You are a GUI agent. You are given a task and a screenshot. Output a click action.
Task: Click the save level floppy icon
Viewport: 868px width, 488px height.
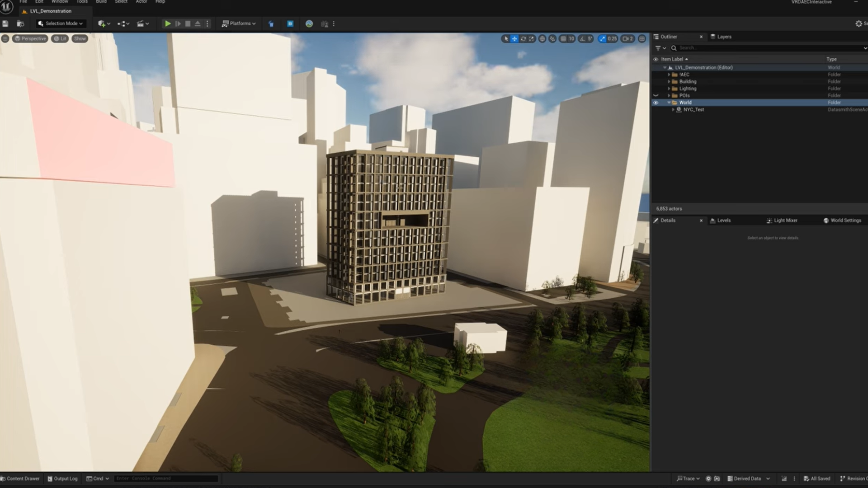click(5, 23)
